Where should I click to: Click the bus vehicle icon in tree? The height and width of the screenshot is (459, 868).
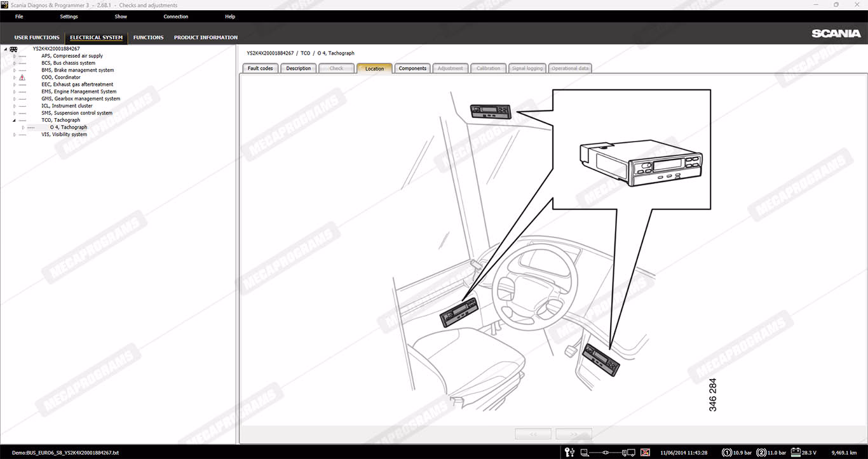[13, 49]
